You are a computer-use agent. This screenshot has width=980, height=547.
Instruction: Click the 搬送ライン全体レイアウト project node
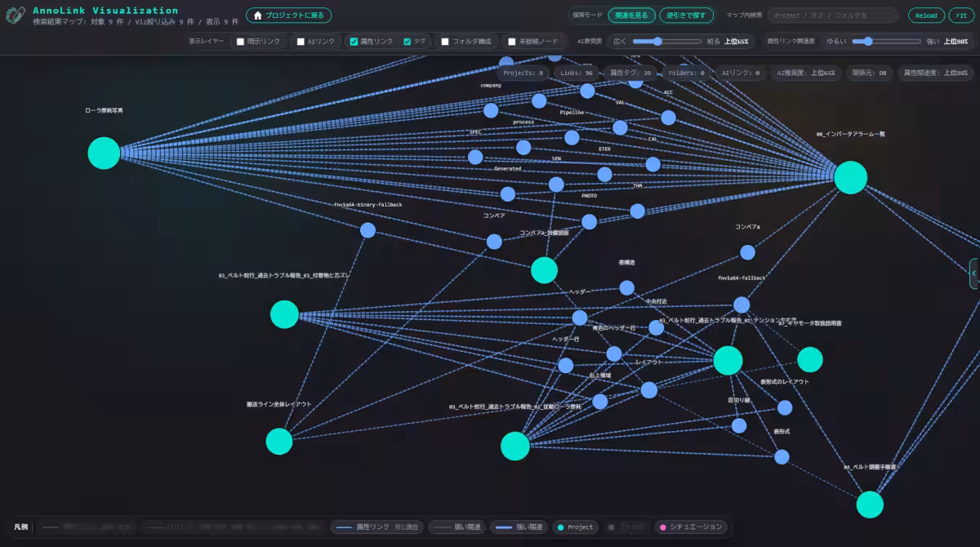279,441
